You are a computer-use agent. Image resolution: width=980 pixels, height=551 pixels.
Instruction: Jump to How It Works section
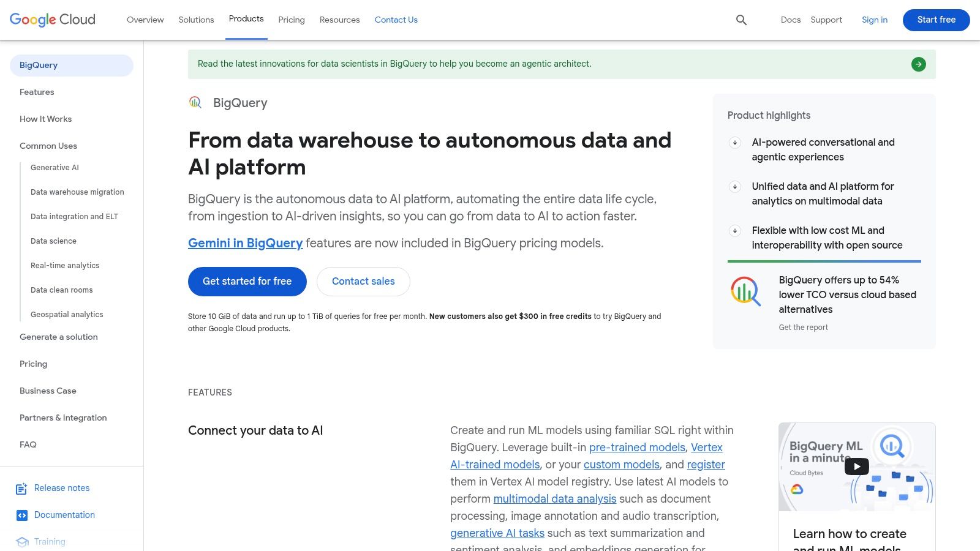[x=45, y=119]
